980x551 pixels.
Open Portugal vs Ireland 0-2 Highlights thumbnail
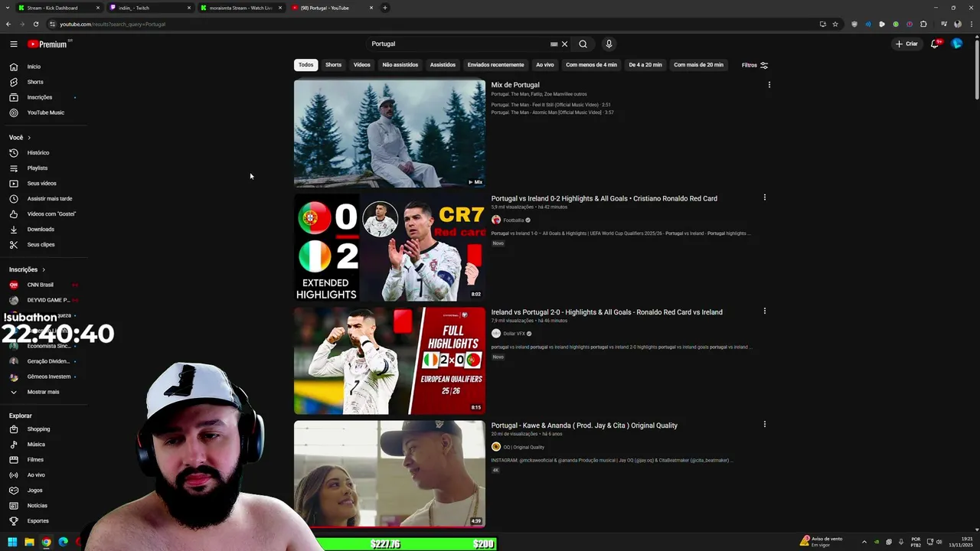(390, 247)
